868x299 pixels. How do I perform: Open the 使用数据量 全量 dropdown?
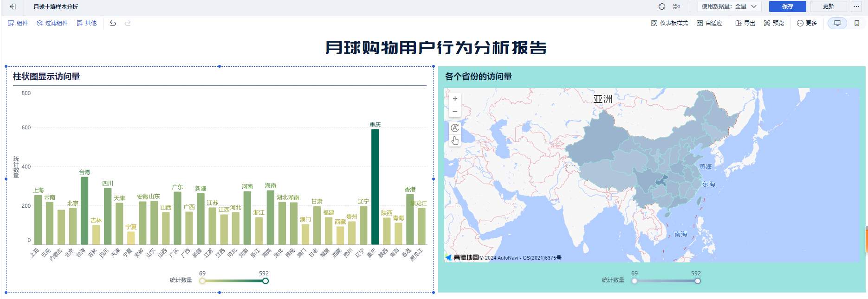coord(729,6)
